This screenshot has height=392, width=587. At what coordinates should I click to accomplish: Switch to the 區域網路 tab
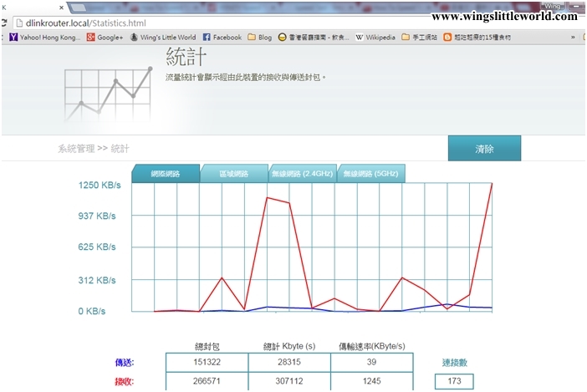234,174
